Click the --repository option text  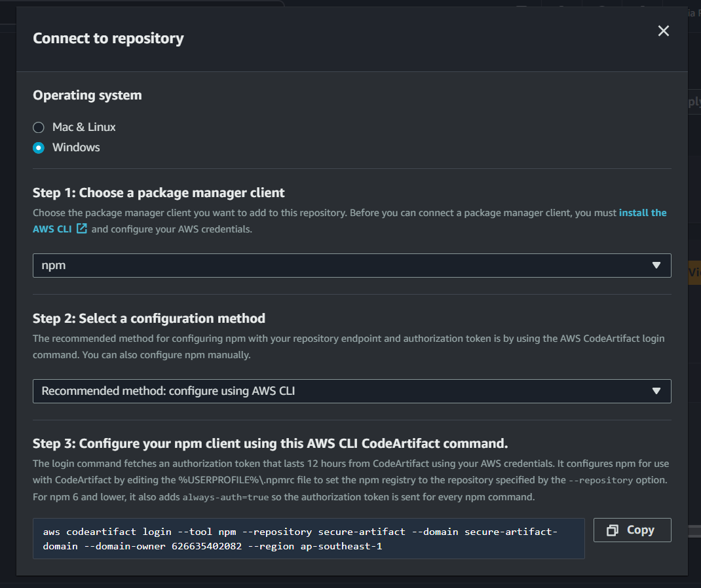600,481
